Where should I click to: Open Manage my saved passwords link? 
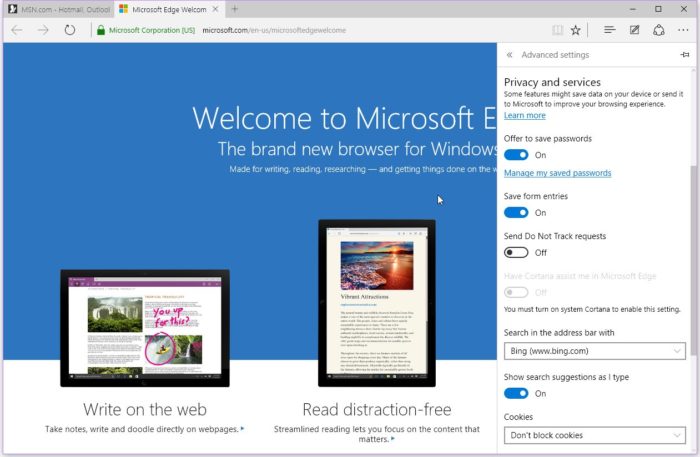click(x=558, y=173)
